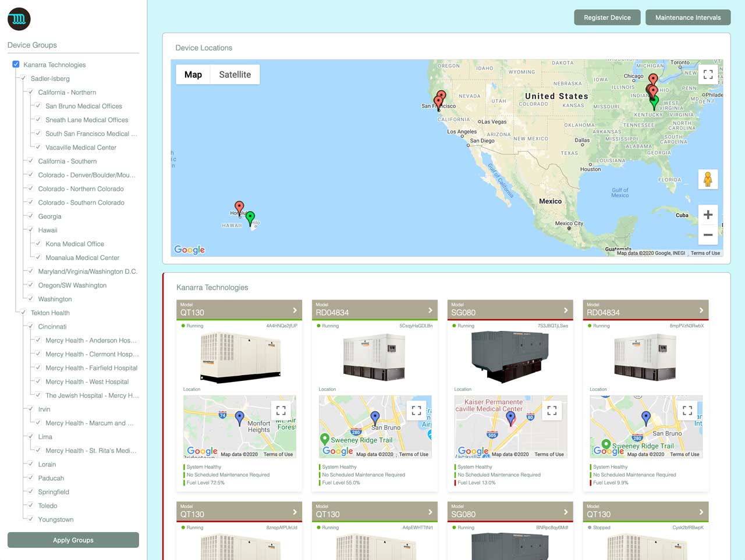Image resolution: width=745 pixels, height=560 pixels.
Task: Select the Georgia tree item
Action: (x=49, y=216)
